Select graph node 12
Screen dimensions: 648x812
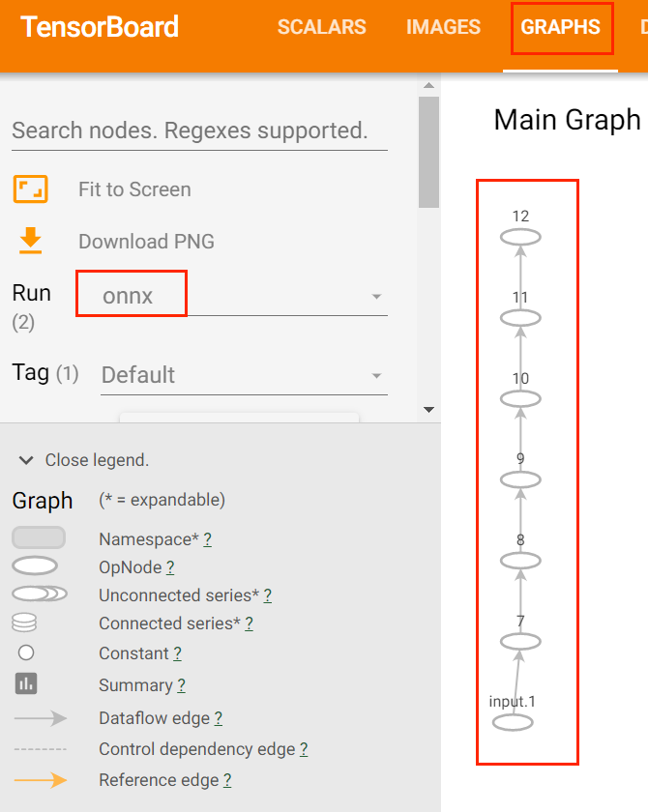pos(520,237)
